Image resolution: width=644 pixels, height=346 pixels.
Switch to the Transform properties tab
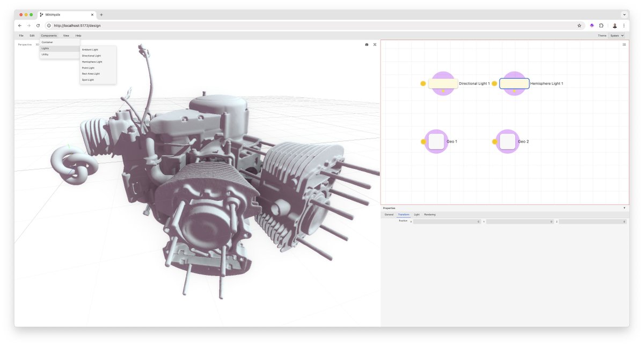404,214
